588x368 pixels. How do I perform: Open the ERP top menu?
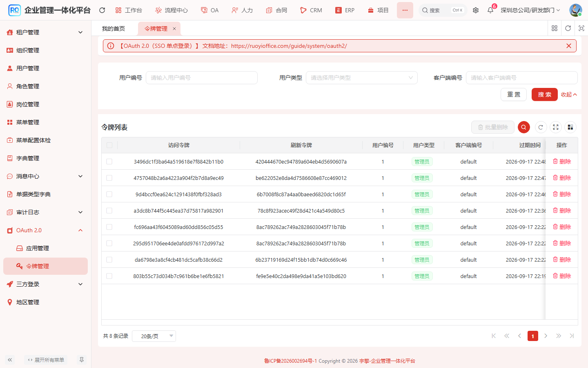(345, 10)
